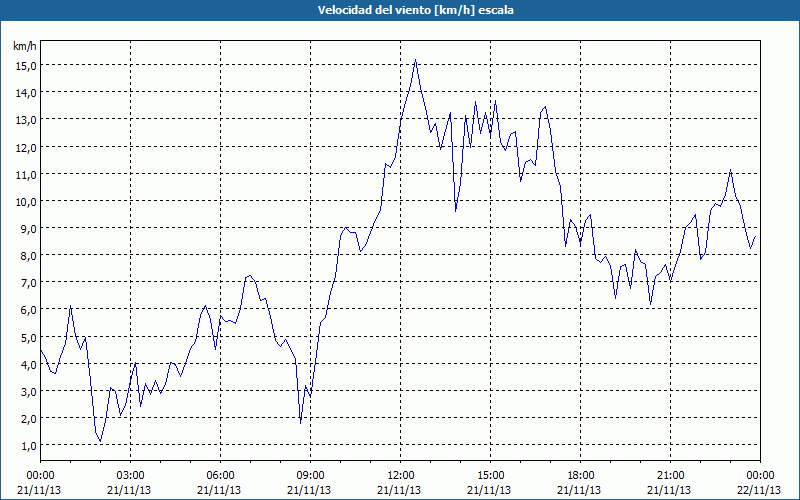The width and height of the screenshot is (800, 500).
Task: Select the y-axis value '7,0'
Action: [x=28, y=282]
